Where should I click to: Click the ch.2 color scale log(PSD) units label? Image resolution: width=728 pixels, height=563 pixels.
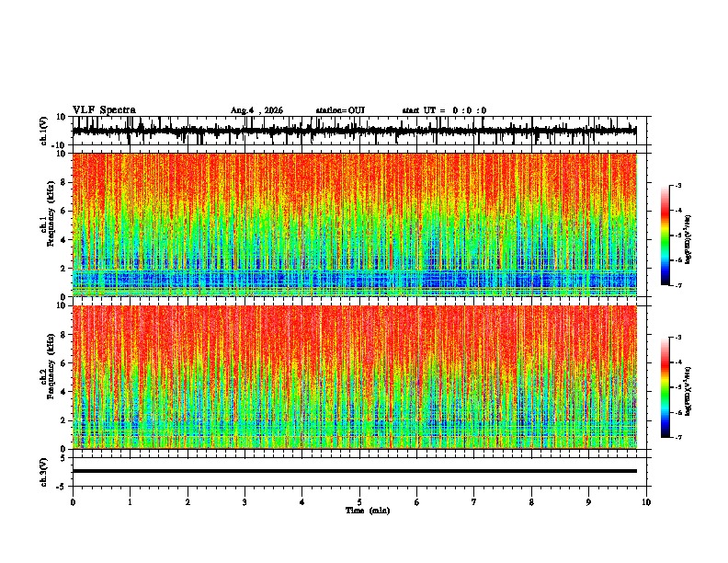click(x=688, y=391)
